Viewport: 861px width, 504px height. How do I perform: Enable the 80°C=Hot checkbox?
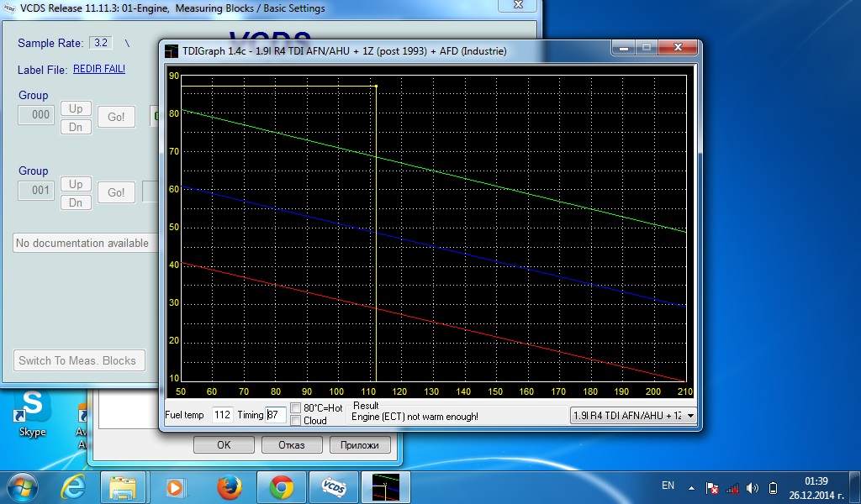pyautogui.click(x=296, y=408)
